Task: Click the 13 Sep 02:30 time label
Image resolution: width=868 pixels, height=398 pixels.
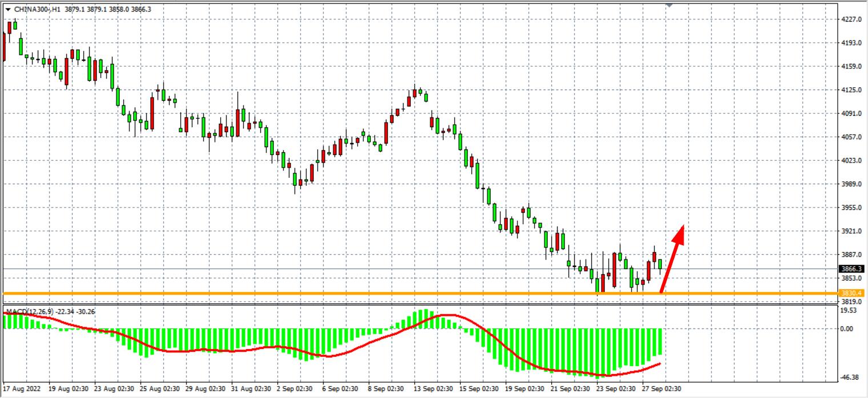Action: click(x=433, y=388)
